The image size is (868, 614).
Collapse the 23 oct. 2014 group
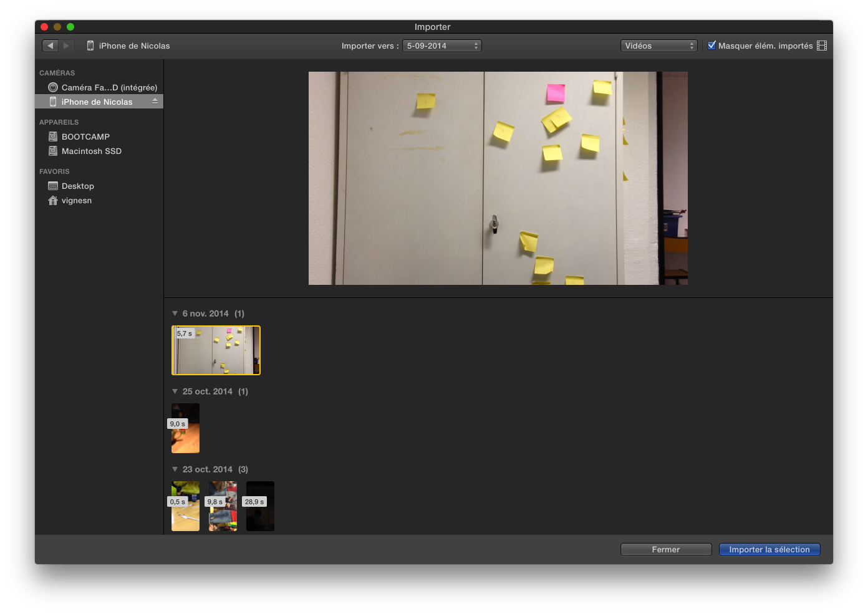coord(175,469)
